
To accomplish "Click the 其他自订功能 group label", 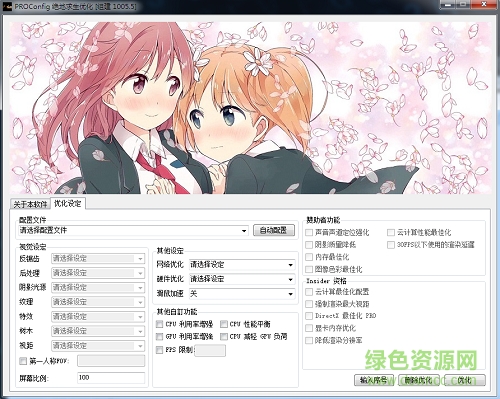I will tap(177, 312).
